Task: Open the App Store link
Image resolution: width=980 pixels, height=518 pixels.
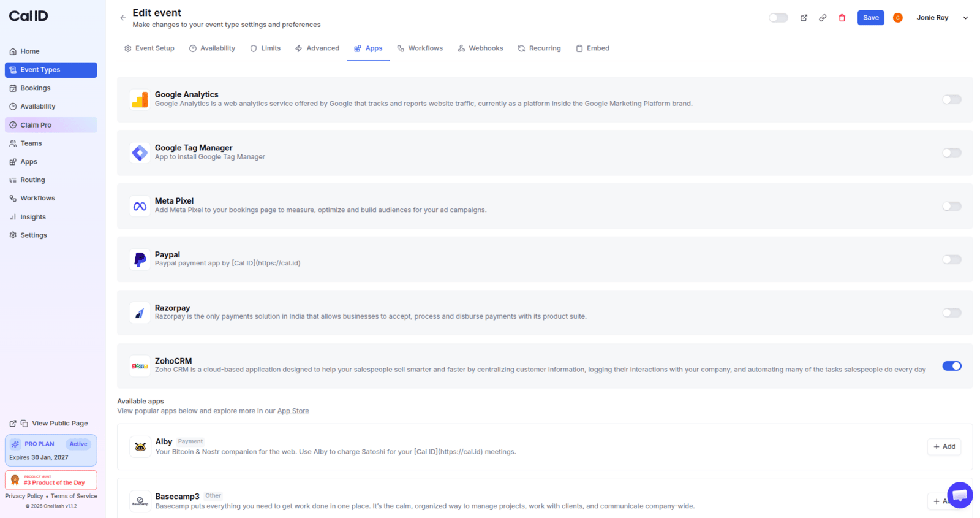Action: pyautogui.click(x=293, y=411)
